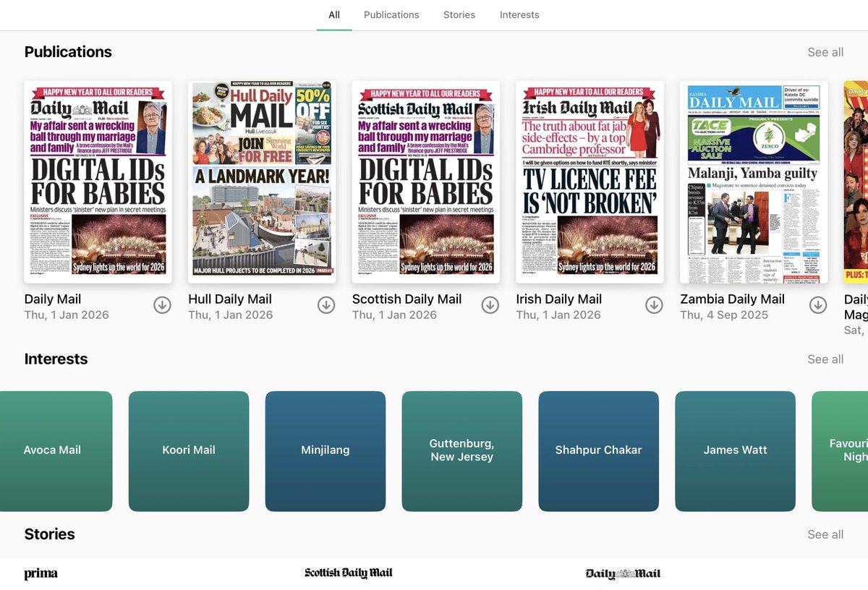This screenshot has width=868, height=590.
Task: See all in Publications section
Action: point(825,52)
